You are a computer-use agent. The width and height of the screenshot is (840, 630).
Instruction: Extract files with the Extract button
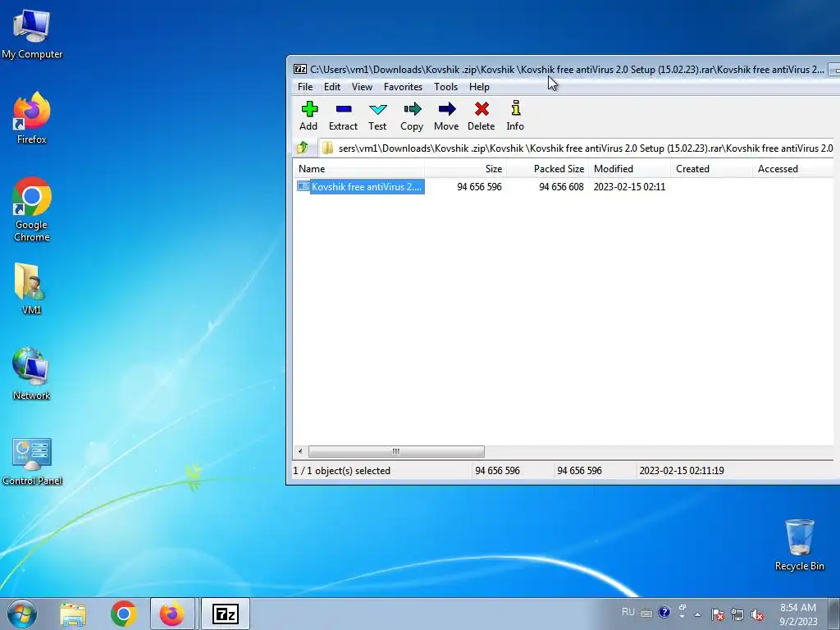point(343,116)
